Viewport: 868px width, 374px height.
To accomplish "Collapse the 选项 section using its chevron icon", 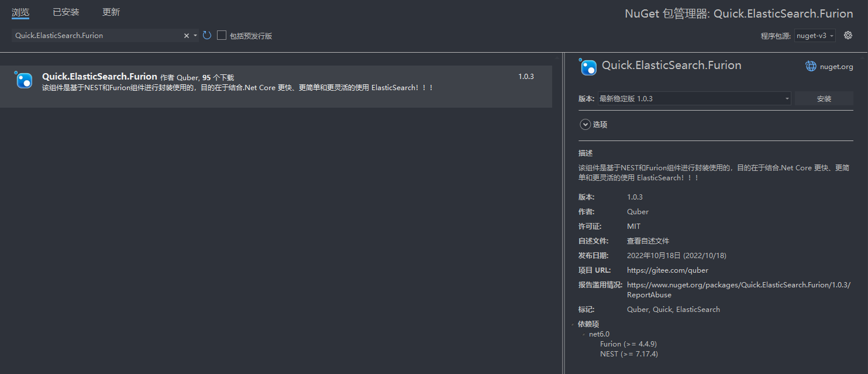I will 585,124.
